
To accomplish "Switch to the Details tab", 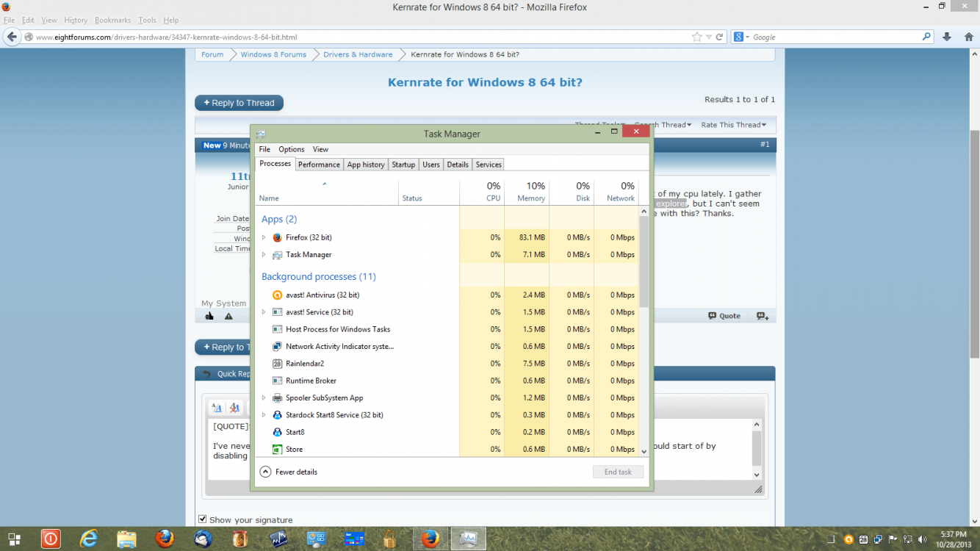I will pos(458,165).
